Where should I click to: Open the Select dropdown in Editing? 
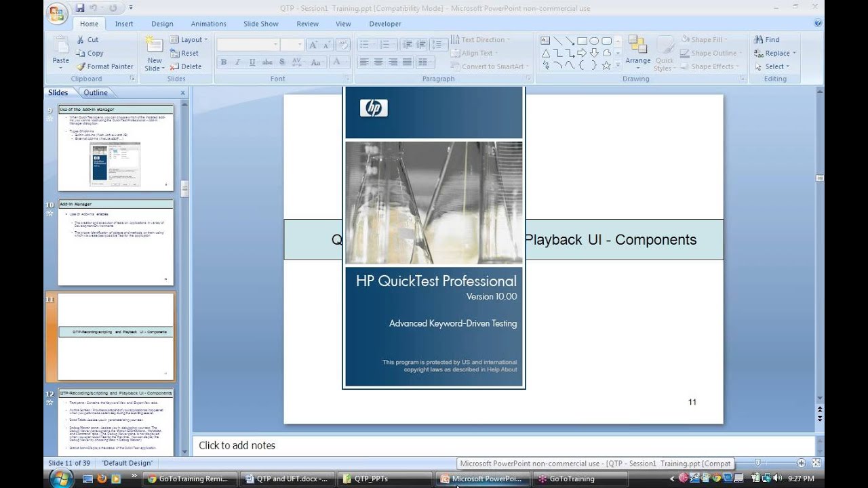(x=772, y=66)
